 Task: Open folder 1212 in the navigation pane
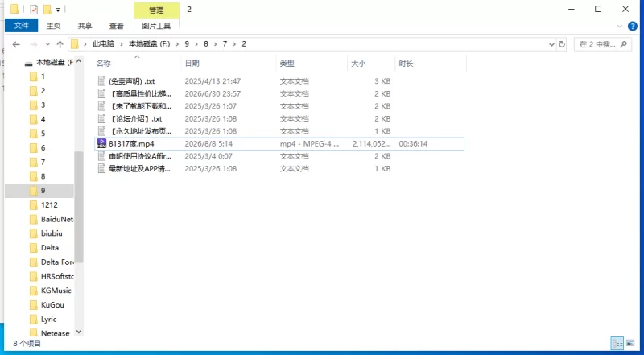pyautogui.click(x=49, y=205)
